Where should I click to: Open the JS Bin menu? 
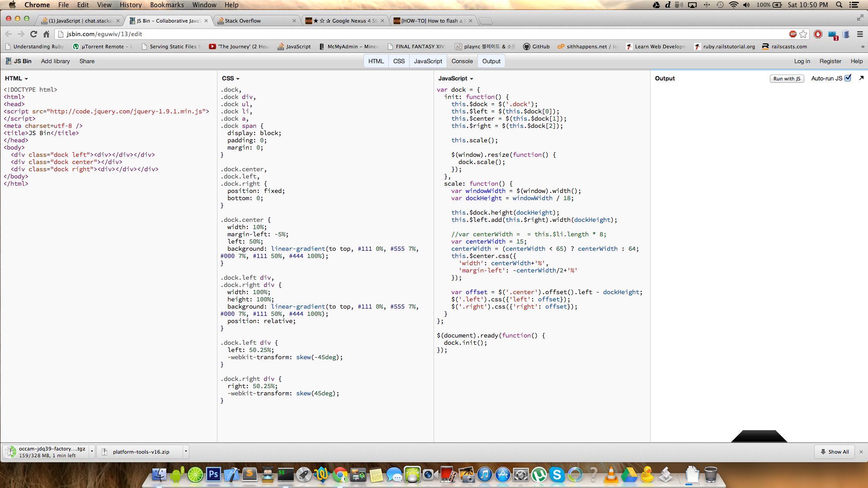[19, 61]
